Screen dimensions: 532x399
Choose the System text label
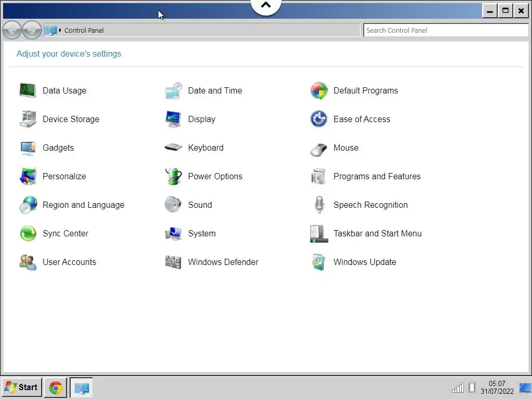[x=202, y=233]
